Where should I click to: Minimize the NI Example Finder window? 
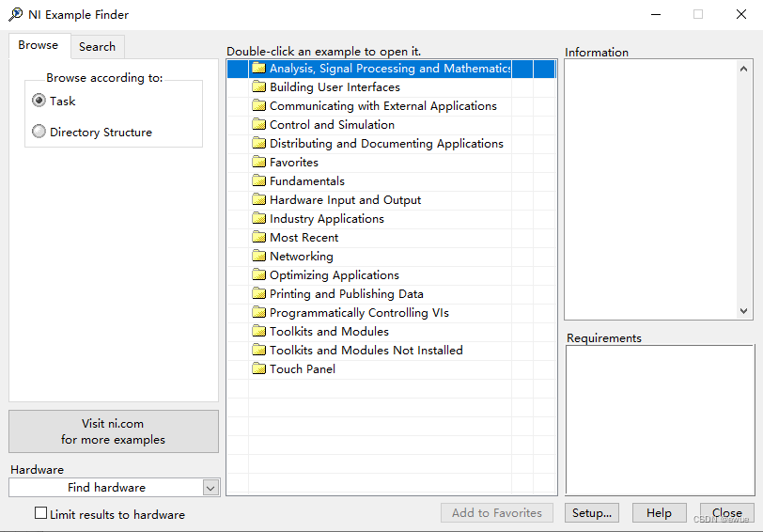click(656, 14)
